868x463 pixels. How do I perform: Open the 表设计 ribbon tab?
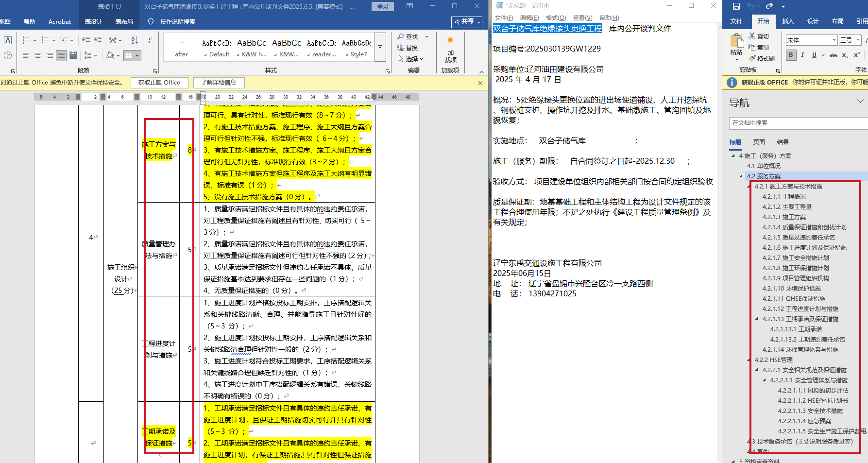coord(93,22)
